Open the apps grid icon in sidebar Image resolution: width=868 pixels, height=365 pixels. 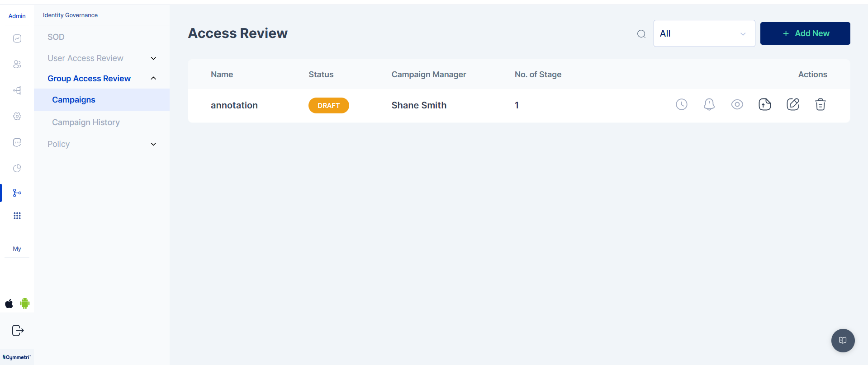click(17, 216)
